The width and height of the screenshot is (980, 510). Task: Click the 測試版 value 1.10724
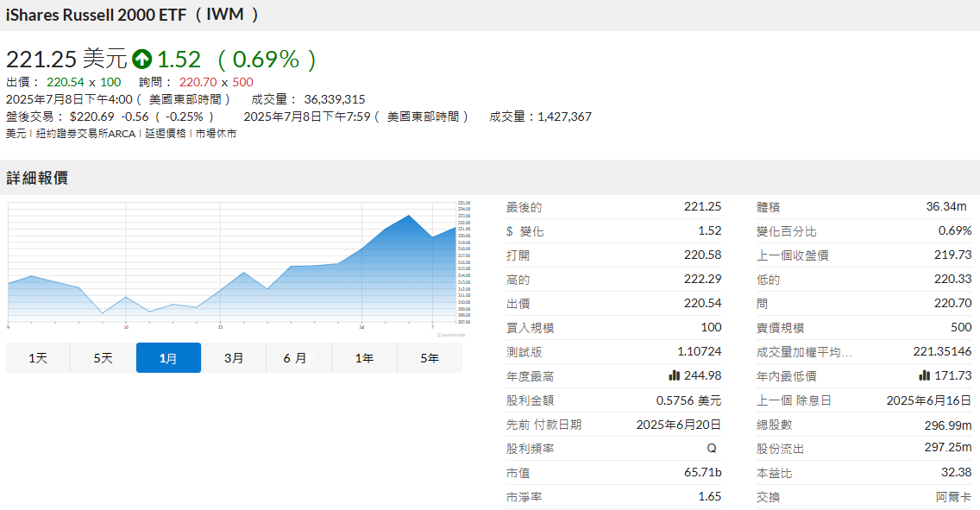pyautogui.click(x=700, y=351)
